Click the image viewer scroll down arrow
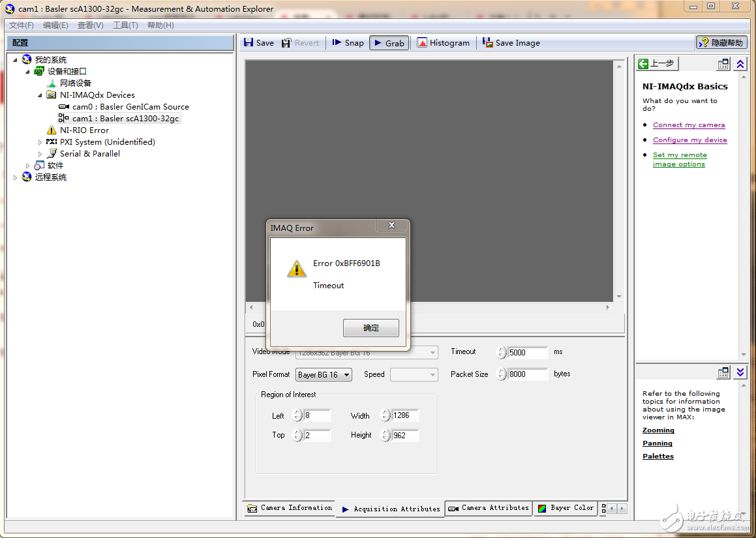Image resolution: width=756 pixels, height=538 pixels. [619, 297]
